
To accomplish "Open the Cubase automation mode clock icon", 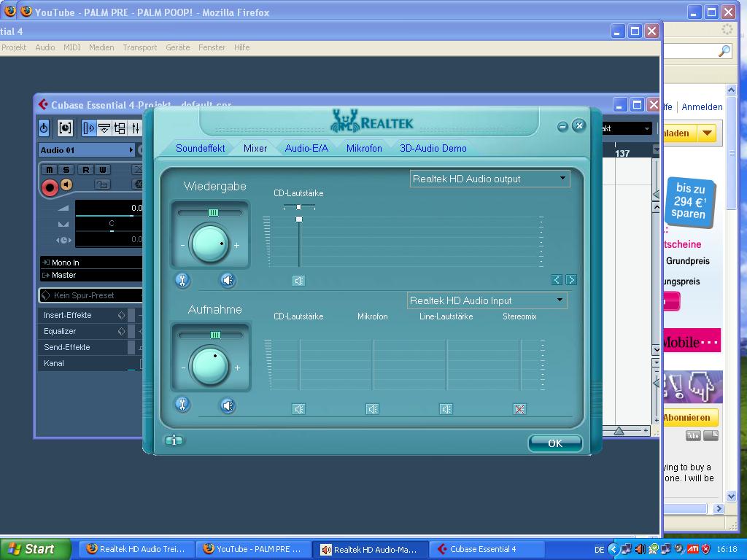I will (x=65, y=128).
